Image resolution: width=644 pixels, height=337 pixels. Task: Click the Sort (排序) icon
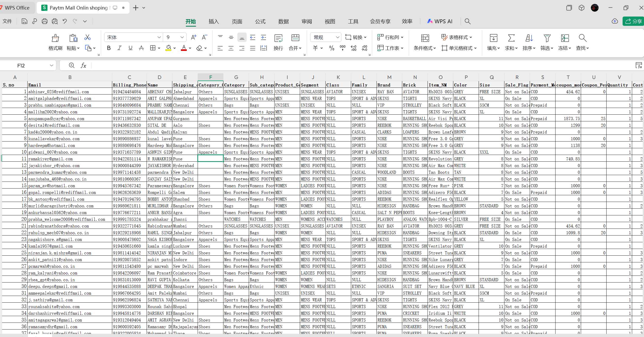pyautogui.click(x=529, y=38)
